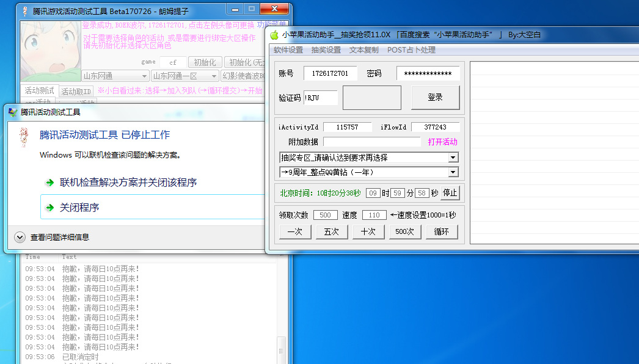Click the 打开活动 link
639x364 pixels.
(442, 142)
